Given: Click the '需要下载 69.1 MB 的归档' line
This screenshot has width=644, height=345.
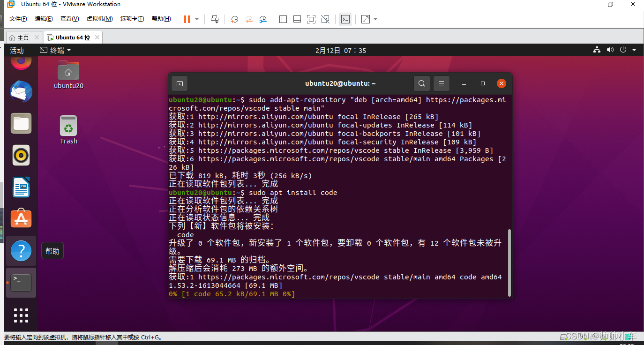Looking at the screenshot, I should (x=219, y=260).
